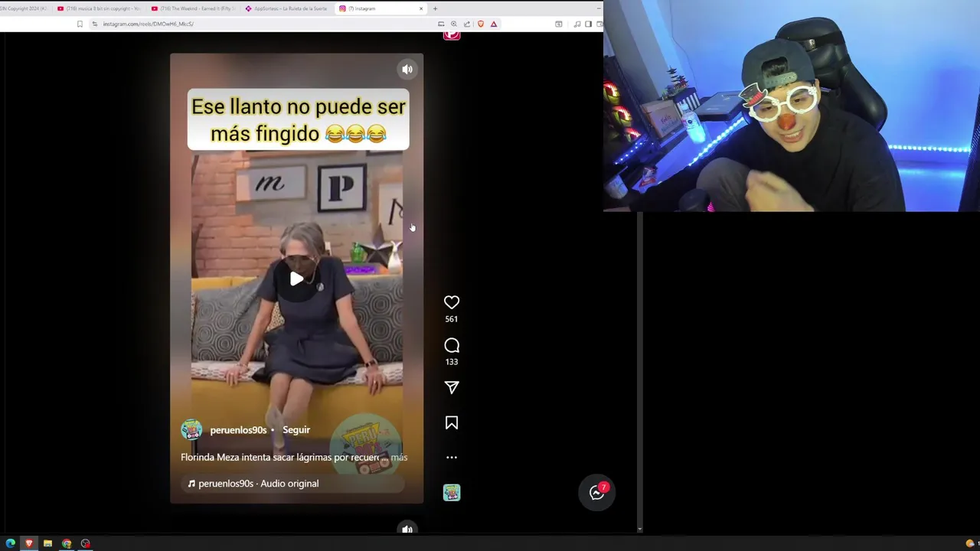980x551 pixels.
Task: Close the Instagram tab
Action: (x=420, y=8)
